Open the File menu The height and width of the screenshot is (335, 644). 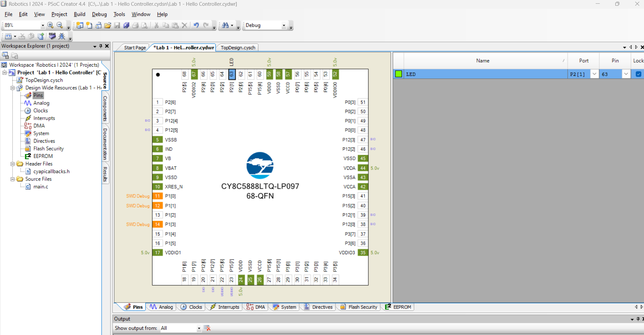(8, 14)
